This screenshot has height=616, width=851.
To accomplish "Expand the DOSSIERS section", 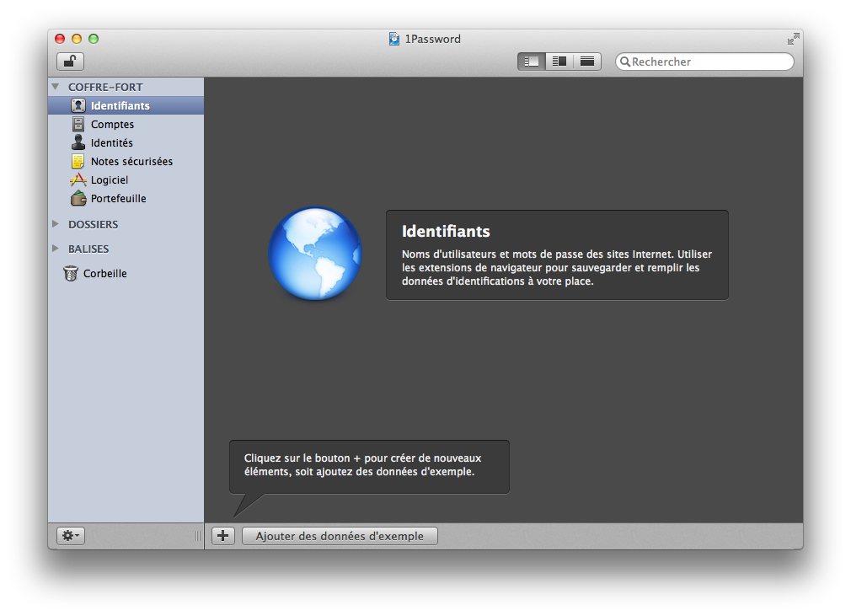I will tap(56, 224).
